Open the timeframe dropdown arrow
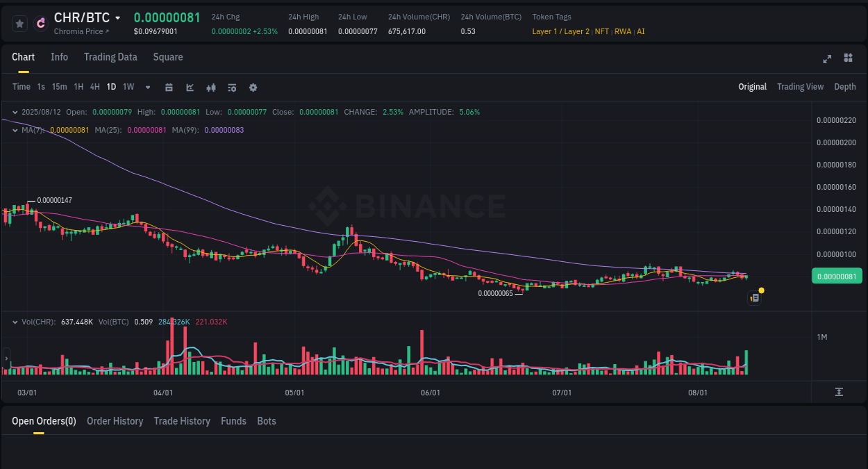 [147, 87]
